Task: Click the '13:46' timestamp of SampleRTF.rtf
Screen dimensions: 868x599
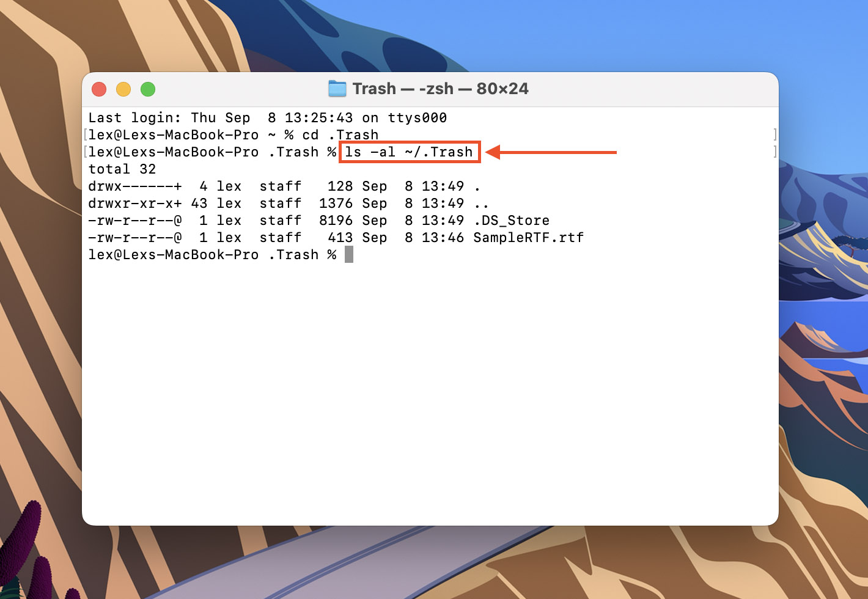Action: [443, 237]
